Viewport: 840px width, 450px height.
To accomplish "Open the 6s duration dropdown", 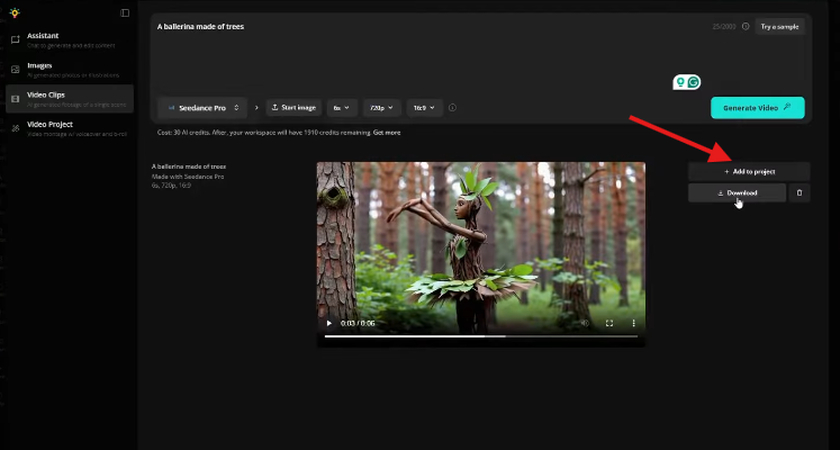I will pos(342,108).
